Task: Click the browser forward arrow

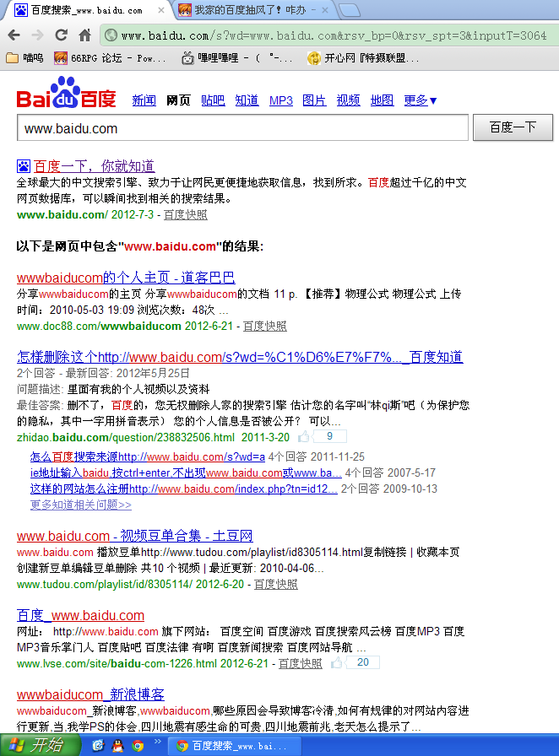Action: click(x=37, y=35)
